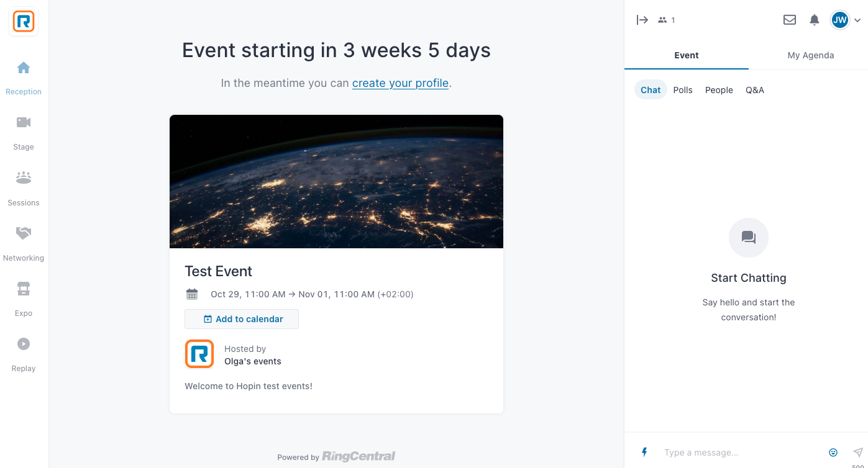Collapse the side panel with the arrow icon
868x468 pixels.
coord(642,20)
